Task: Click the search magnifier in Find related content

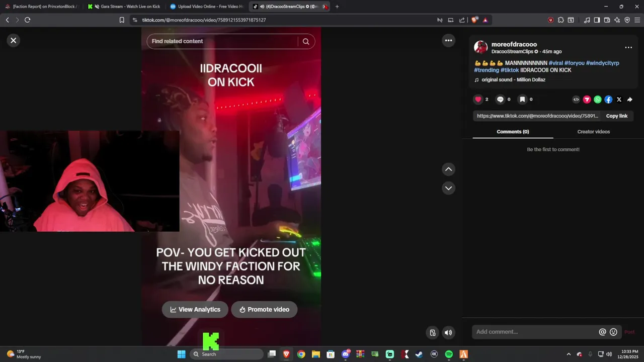Action: click(x=306, y=41)
